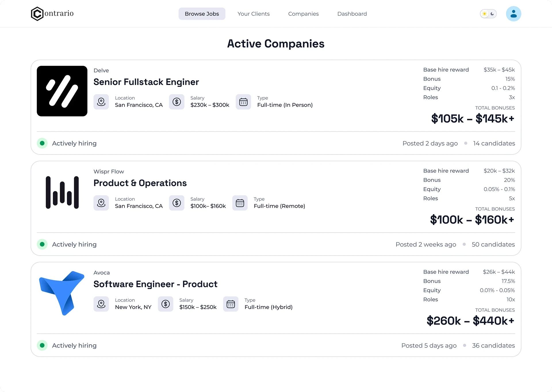The width and height of the screenshot is (552, 392).
Task: Click salary dollar icon on Delve job
Action: [x=177, y=102]
